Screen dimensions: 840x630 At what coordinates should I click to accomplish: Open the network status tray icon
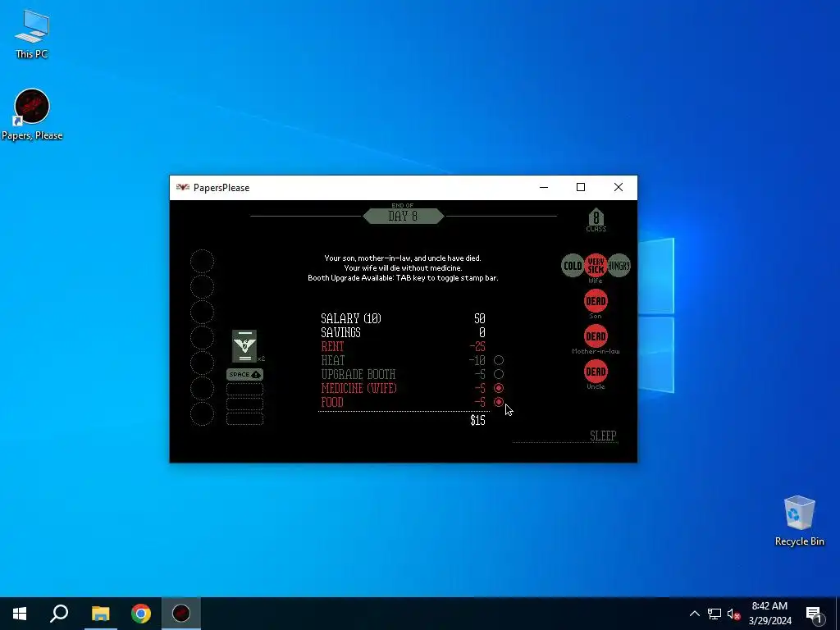pyautogui.click(x=714, y=614)
